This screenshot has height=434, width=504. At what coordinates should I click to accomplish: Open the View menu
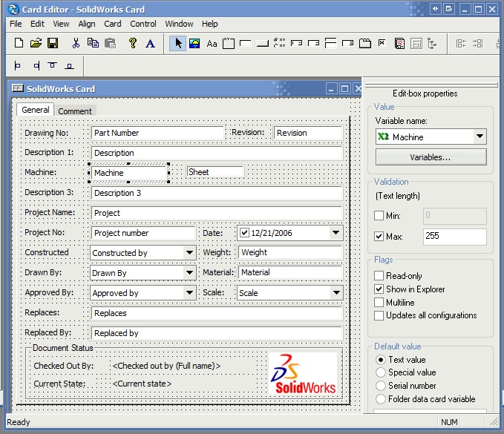point(61,24)
